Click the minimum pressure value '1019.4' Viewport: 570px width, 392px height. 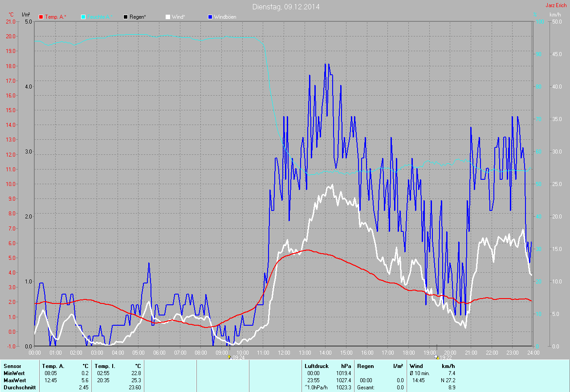(x=343, y=373)
